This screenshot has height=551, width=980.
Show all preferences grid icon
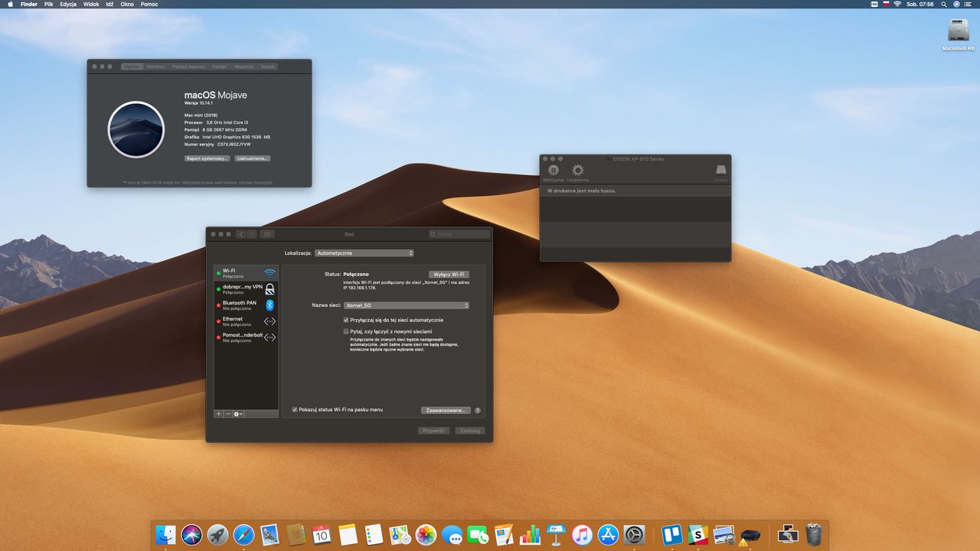pyautogui.click(x=266, y=234)
